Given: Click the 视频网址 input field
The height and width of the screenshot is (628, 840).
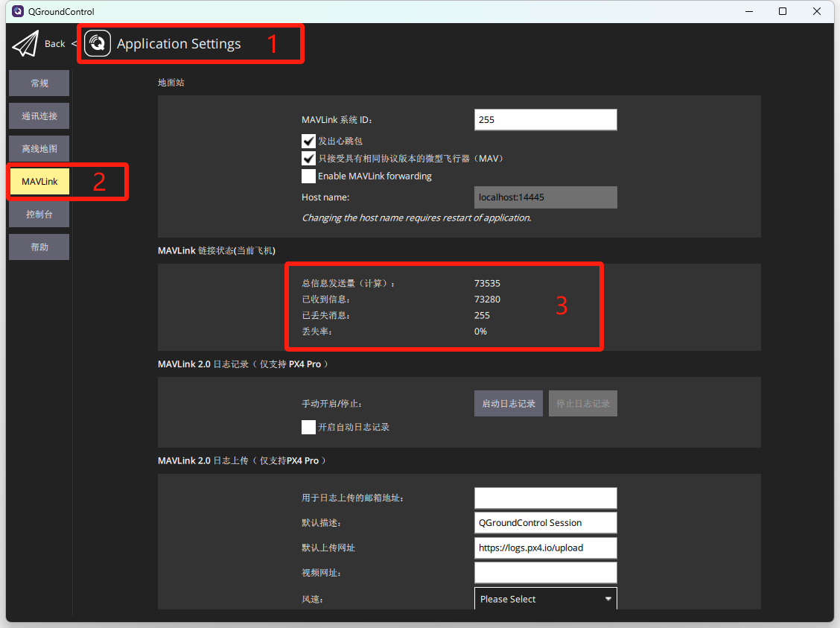Looking at the screenshot, I should coord(545,573).
